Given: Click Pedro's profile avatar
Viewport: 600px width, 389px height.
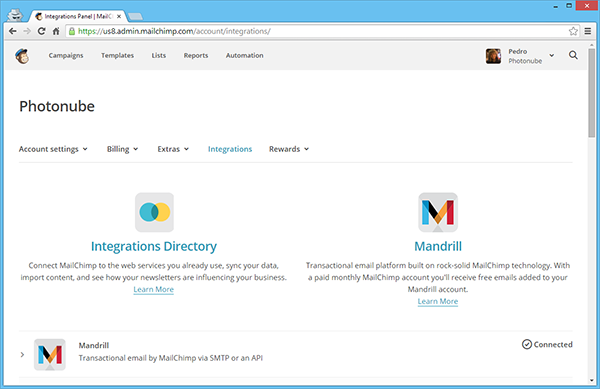Looking at the screenshot, I should [493, 56].
